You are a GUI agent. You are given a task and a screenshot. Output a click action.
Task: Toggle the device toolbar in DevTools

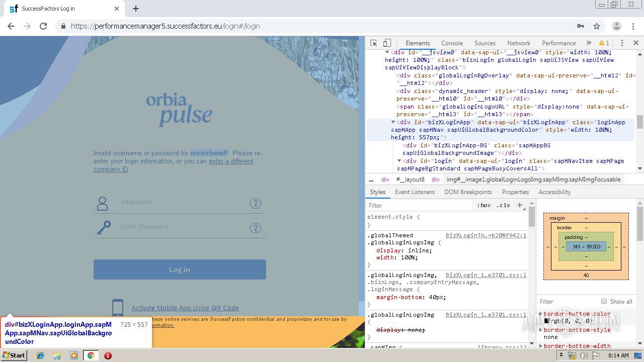point(387,43)
